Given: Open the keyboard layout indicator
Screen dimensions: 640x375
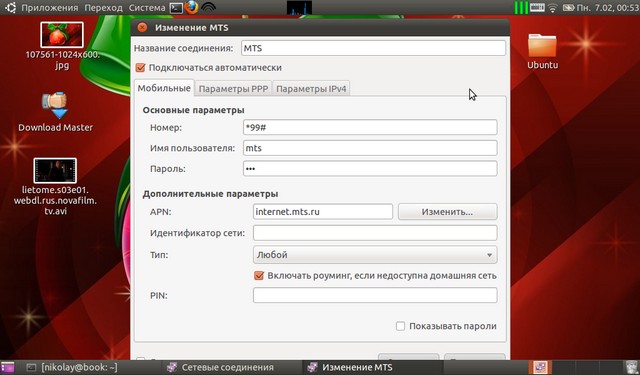Looking at the screenshot, I should click(537, 7).
